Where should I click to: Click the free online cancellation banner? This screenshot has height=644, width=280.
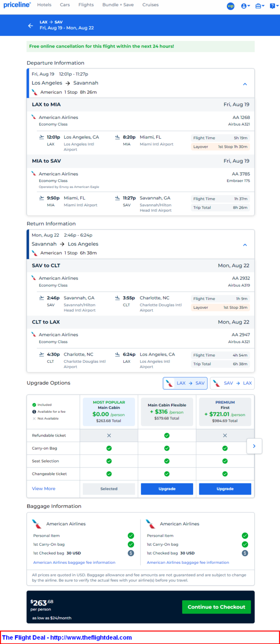tap(140, 46)
